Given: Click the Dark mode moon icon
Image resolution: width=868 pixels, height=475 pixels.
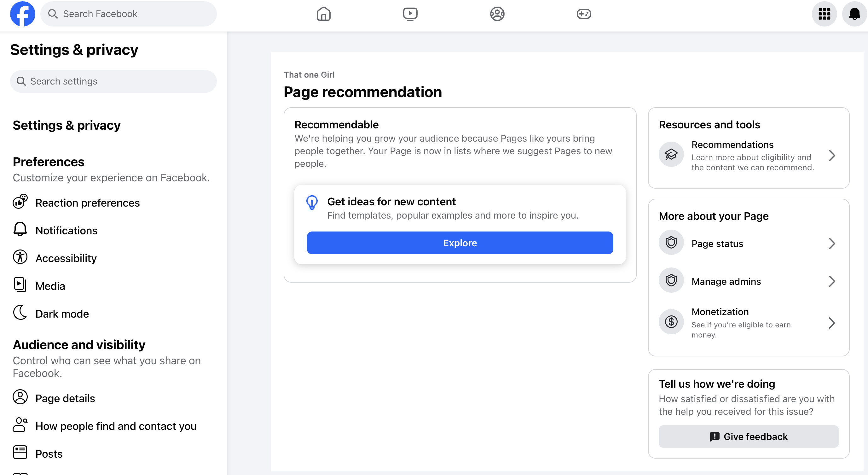Looking at the screenshot, I should click(20, 313).
